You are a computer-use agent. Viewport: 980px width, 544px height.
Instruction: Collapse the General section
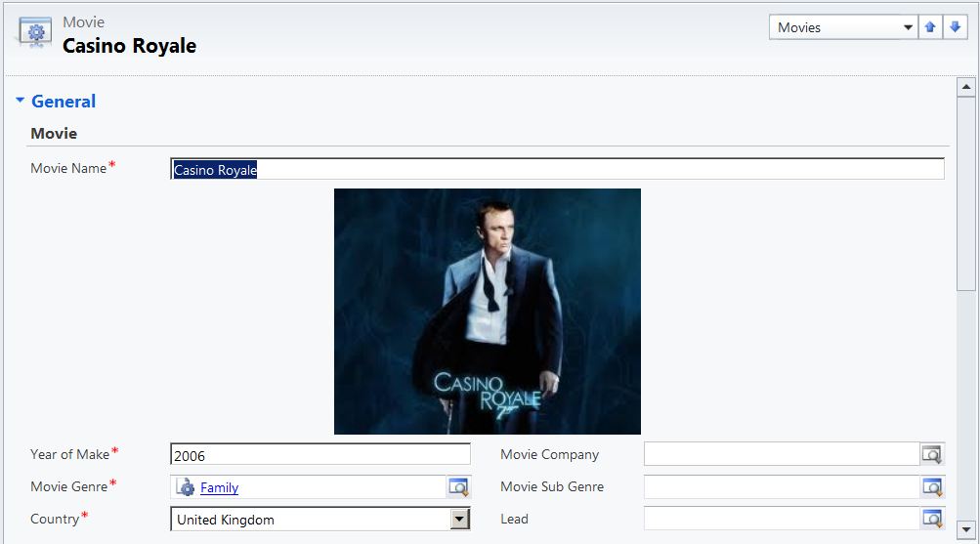[20, 100]
